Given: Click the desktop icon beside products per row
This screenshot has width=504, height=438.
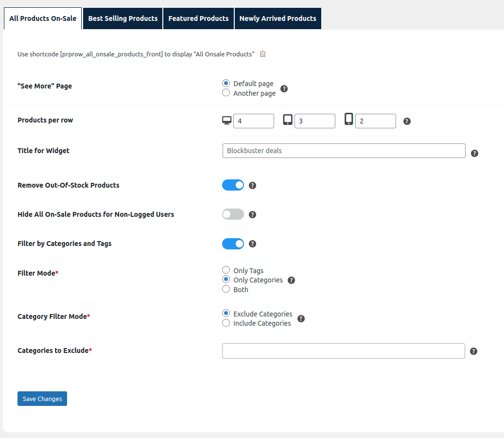Looking at the screenshot, I should 226,121.
